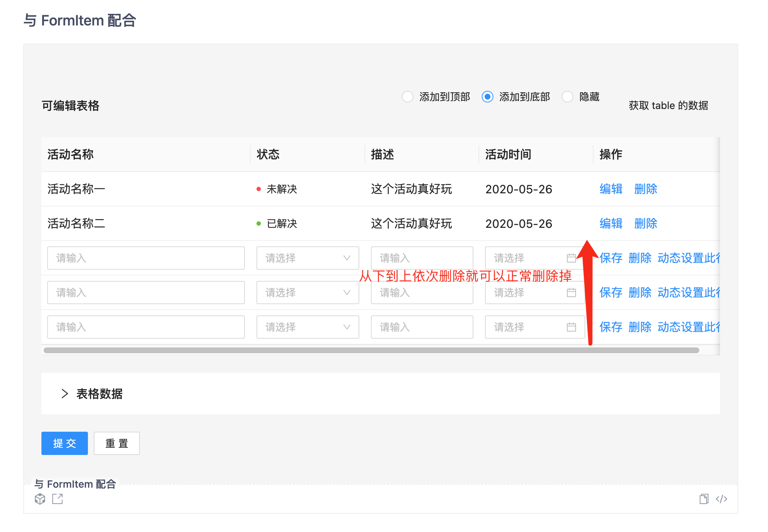Click 保存 in the first editable row
Viewport: 768px width, 532px height.
tap(611, 258)
